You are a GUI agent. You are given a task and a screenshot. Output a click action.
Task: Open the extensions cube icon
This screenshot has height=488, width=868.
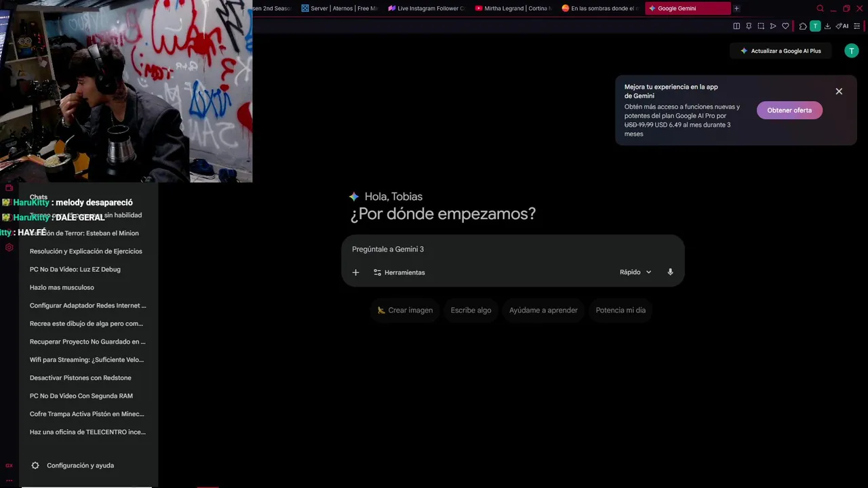pos(803,26)
